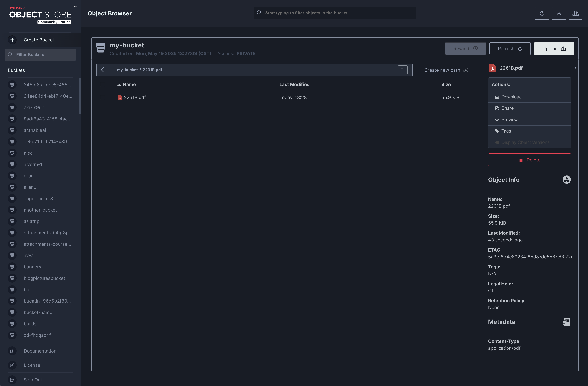Go back using the breadcrumb arrow
This screenshot has height=386, width=588.
103,70
